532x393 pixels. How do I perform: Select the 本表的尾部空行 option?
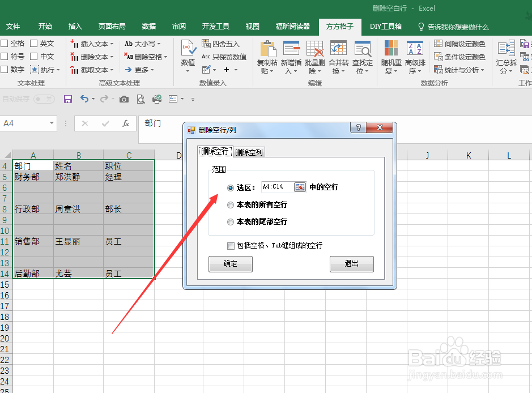(231, 221)
